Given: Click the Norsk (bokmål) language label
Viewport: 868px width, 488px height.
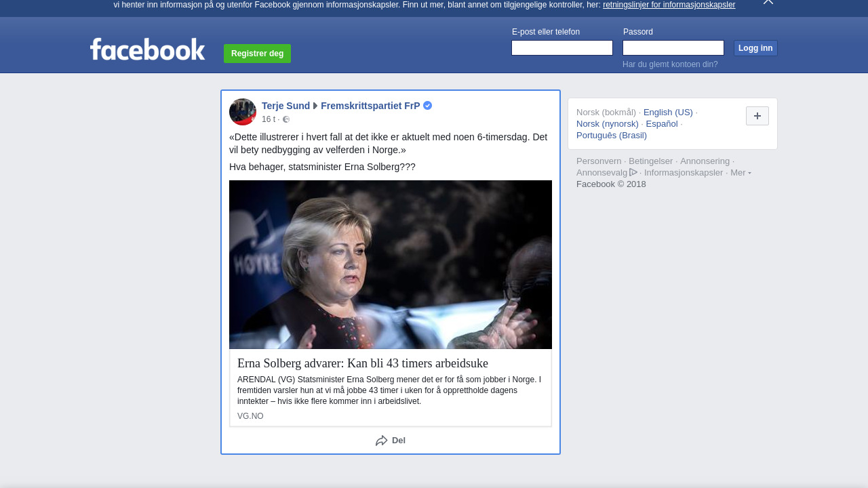Looking at the screenshot, I should [x=606, y=113].
